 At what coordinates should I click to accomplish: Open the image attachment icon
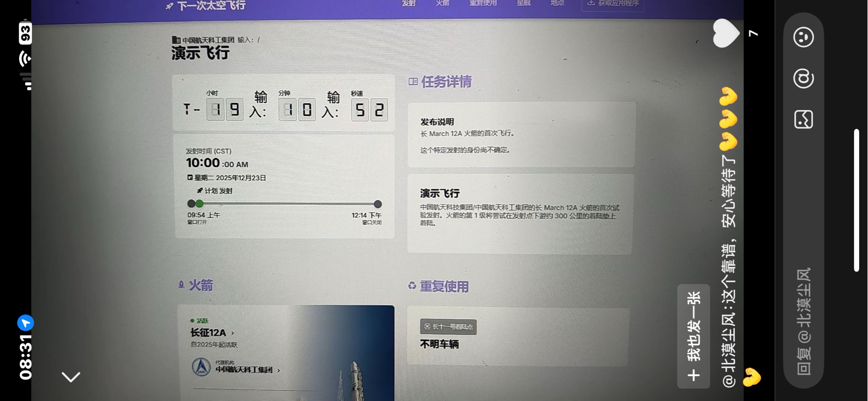coord(803,119)
